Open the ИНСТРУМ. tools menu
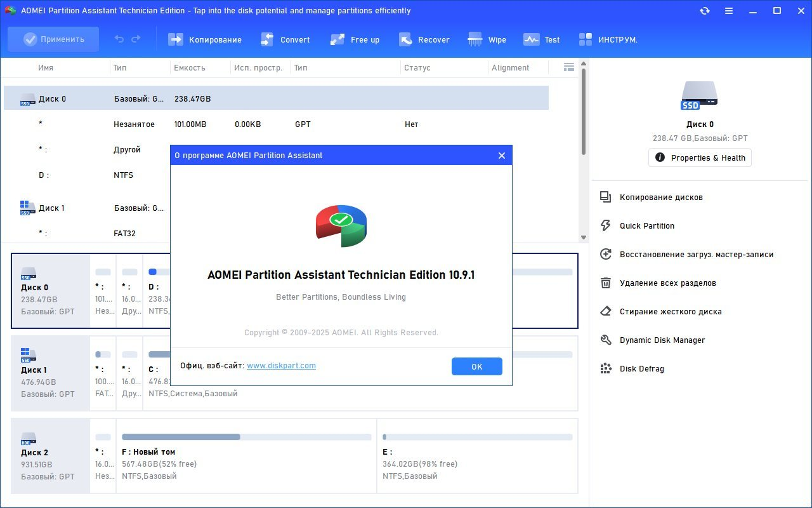 608,39
